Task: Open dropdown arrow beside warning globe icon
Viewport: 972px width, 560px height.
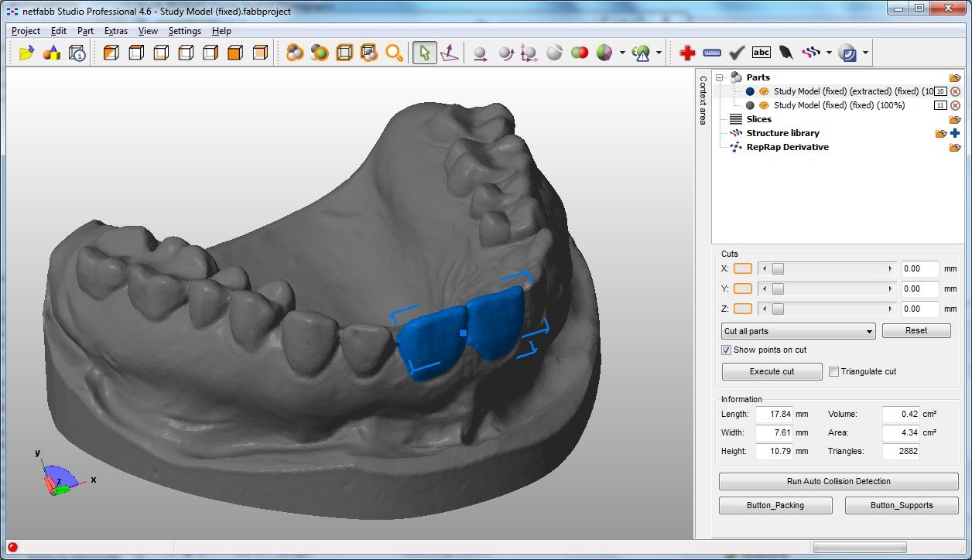Action: pyautogui.click(x=659, y=53)
